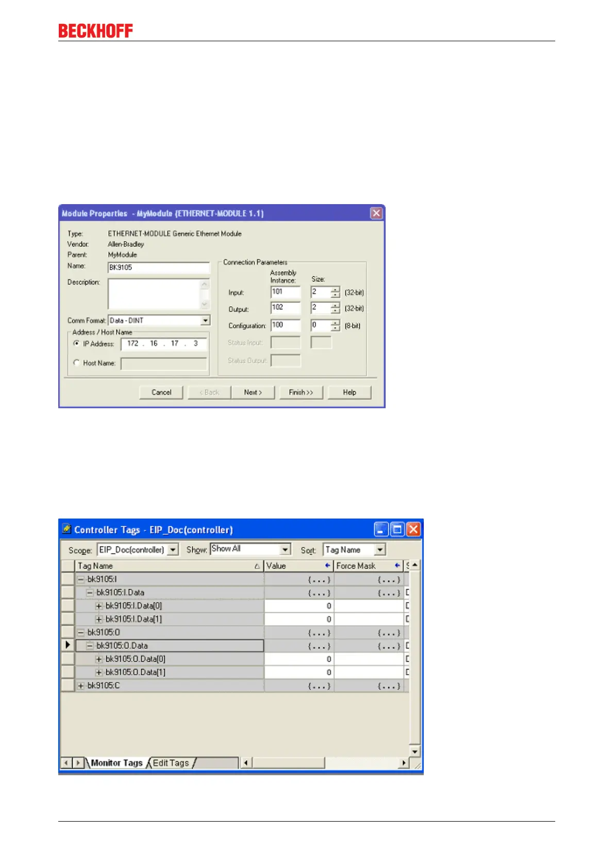Image resolution: width=614 pixels, height=868 pixels.
Task: Click the vertical scrollbar up arrow
Action: click(415, 565)
